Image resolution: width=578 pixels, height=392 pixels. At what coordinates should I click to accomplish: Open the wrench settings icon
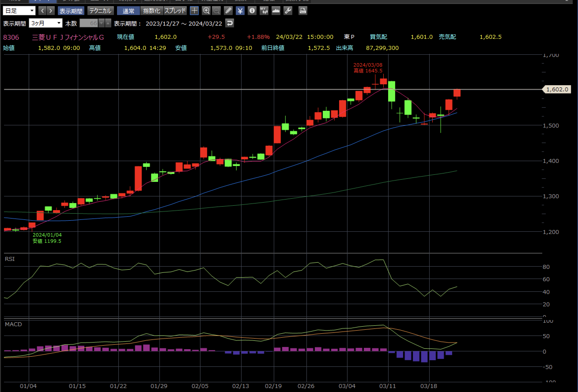tap(288, 11)
